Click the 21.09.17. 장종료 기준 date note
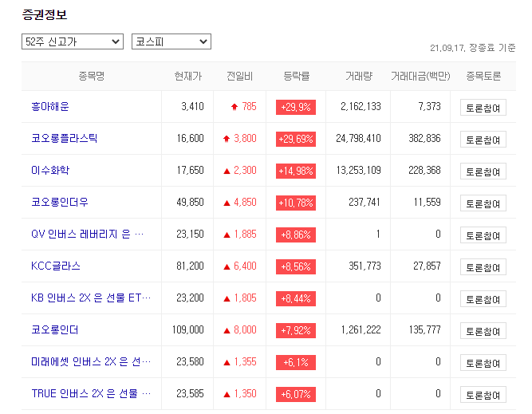532x414 pixels. [x=473, y=48]
